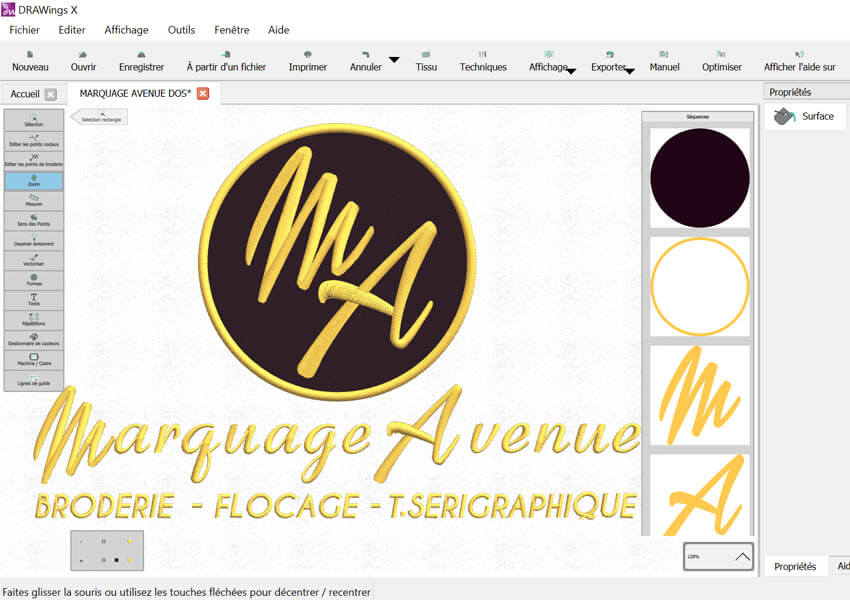Open Machine / Cadre settings
The height and width of the screenshot is (600, 850).
click(x=32, y=362)
